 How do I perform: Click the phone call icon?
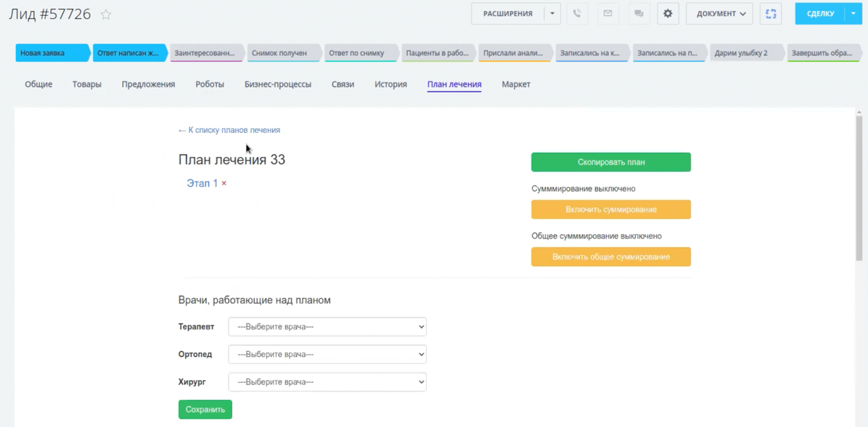point(576,14)
